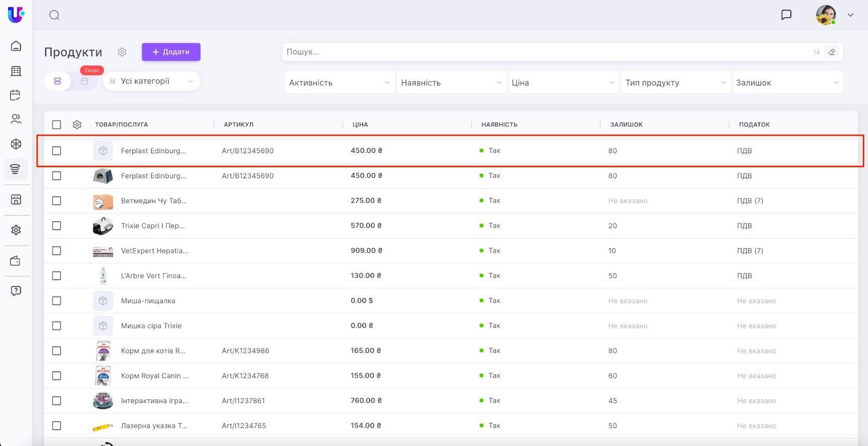
Task: Click the clear search eraser icon
Action: 832,52
